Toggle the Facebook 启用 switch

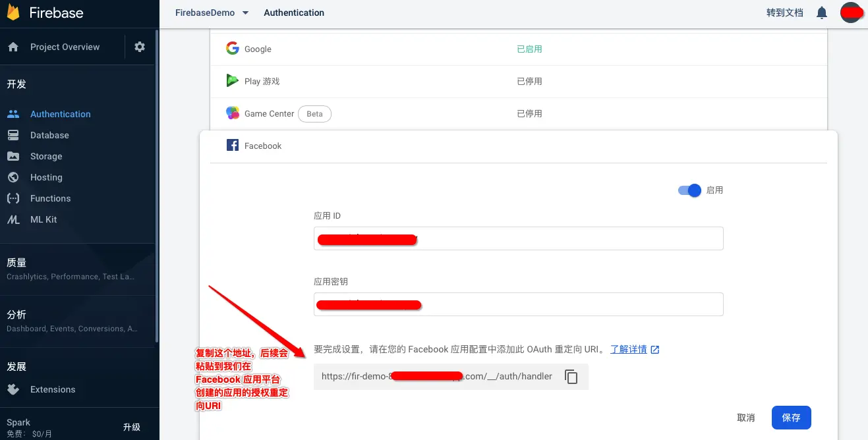tap(689, 190)
